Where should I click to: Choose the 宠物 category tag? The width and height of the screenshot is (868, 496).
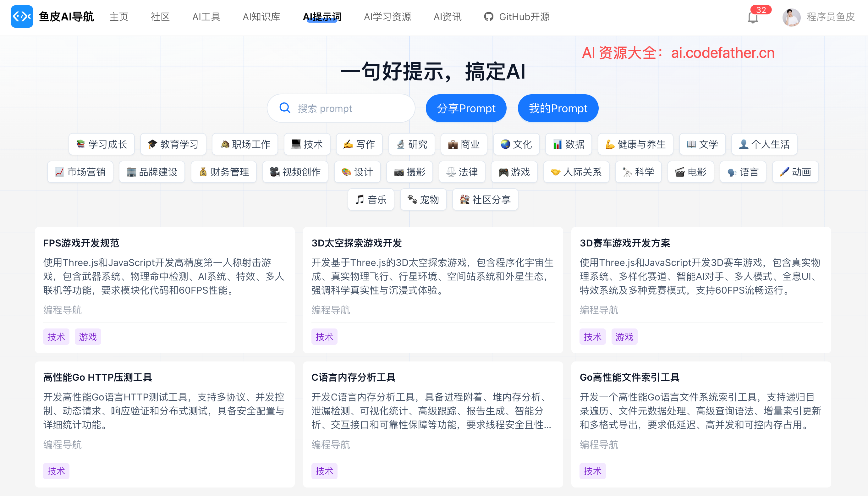(x=423, y=200)
